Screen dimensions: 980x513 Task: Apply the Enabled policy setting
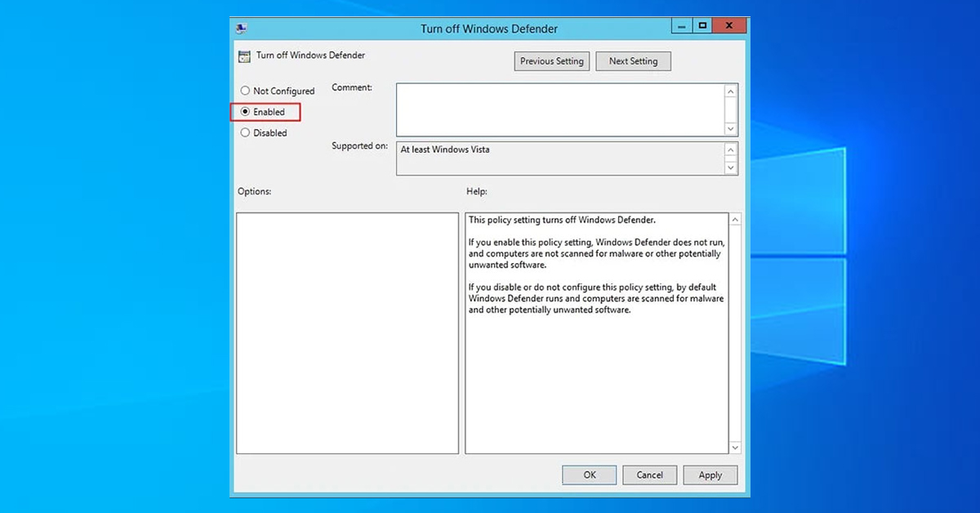pyautogui.click(x=710, y=475)
